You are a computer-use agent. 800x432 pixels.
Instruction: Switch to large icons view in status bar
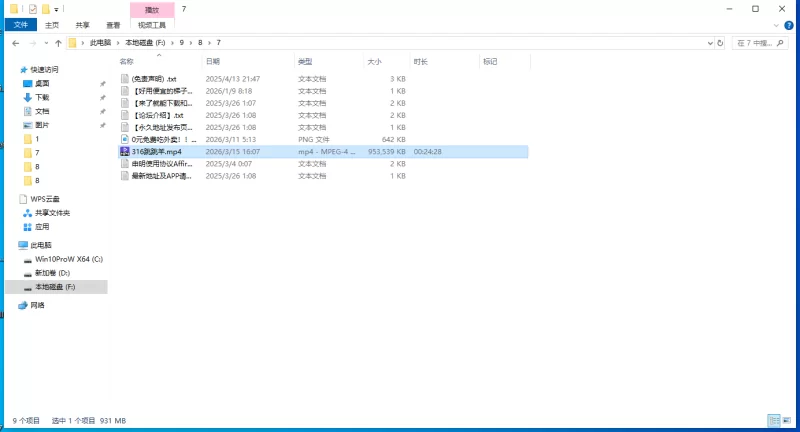786,421
